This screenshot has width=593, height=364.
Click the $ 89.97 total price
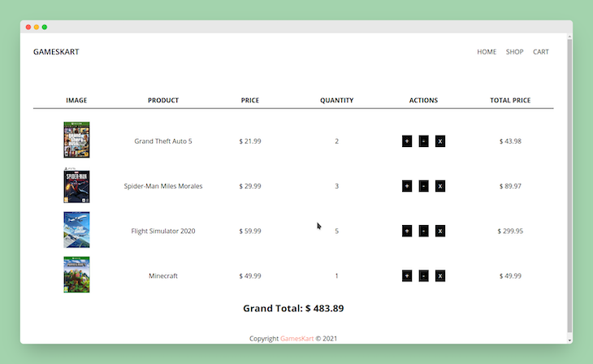(x=510, y=186)
